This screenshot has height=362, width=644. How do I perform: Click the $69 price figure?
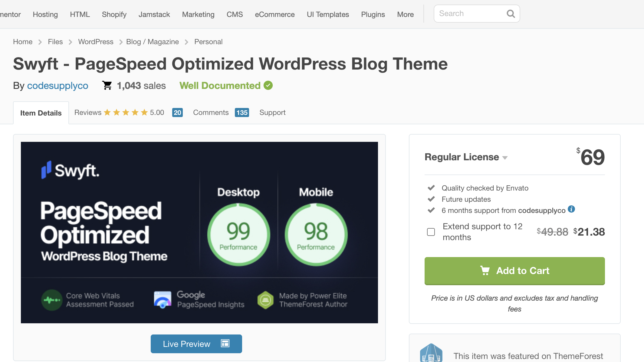(x=590, y=157)
